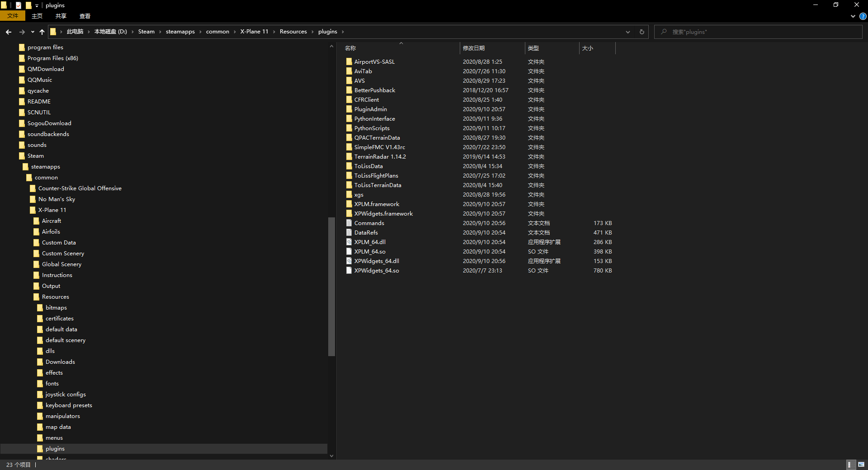Open Steam in the navigation tree
Screen dimensions: 868x470
(36, 155)
